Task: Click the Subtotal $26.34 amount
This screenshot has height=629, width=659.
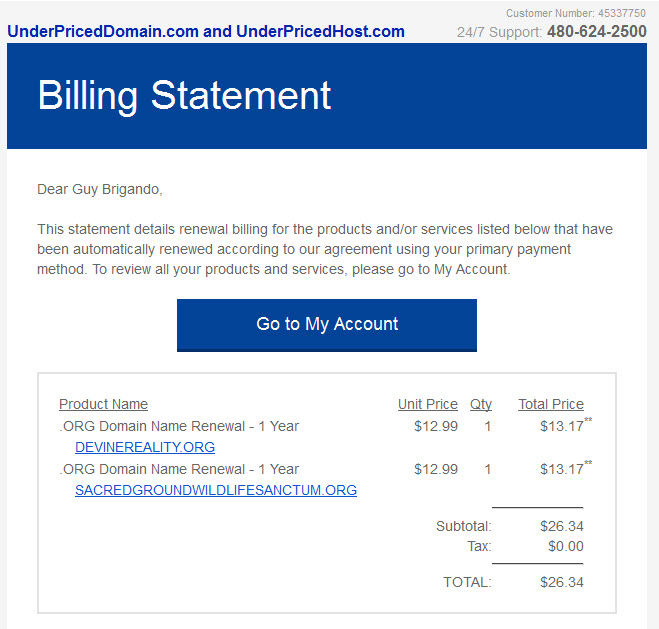Action: pyautogui.click(x=561, y=526)
